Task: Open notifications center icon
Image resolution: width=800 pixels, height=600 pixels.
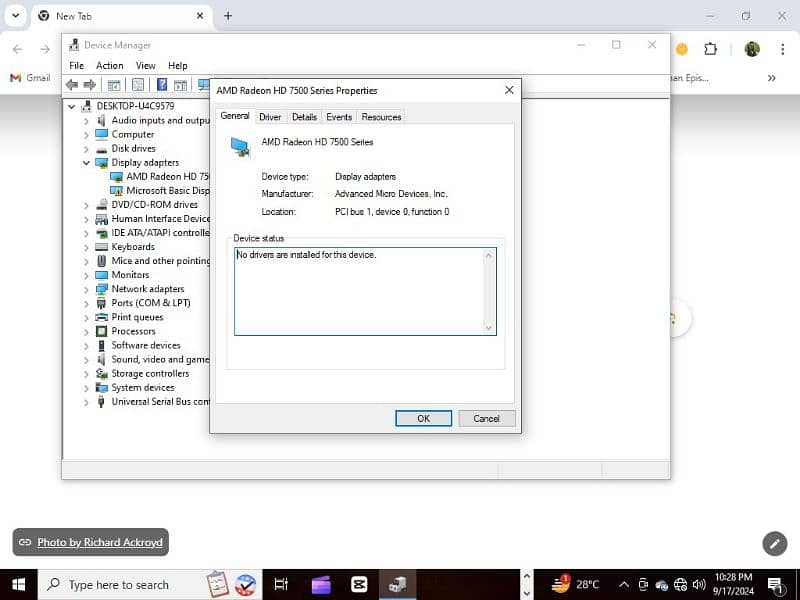Action: tap(776, 586)
